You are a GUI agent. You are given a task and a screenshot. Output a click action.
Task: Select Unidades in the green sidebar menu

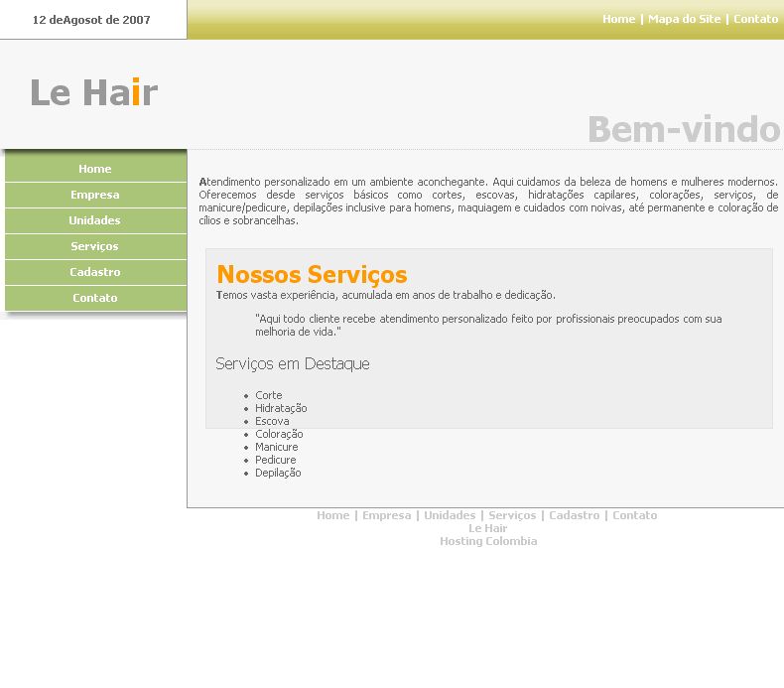pos(95,220)
